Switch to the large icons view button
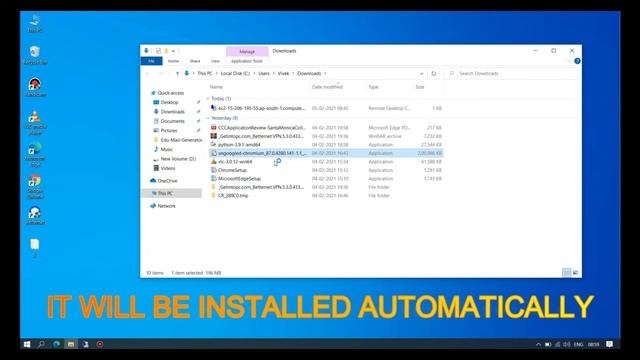This screenshot has height=360, width=640. pyautogui.click(x=576, y=273)
